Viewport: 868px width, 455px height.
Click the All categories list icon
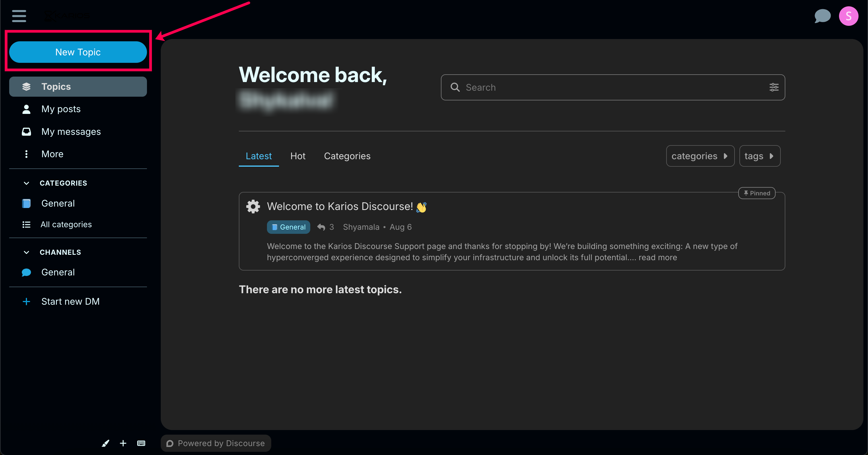[x=26, y=225]
